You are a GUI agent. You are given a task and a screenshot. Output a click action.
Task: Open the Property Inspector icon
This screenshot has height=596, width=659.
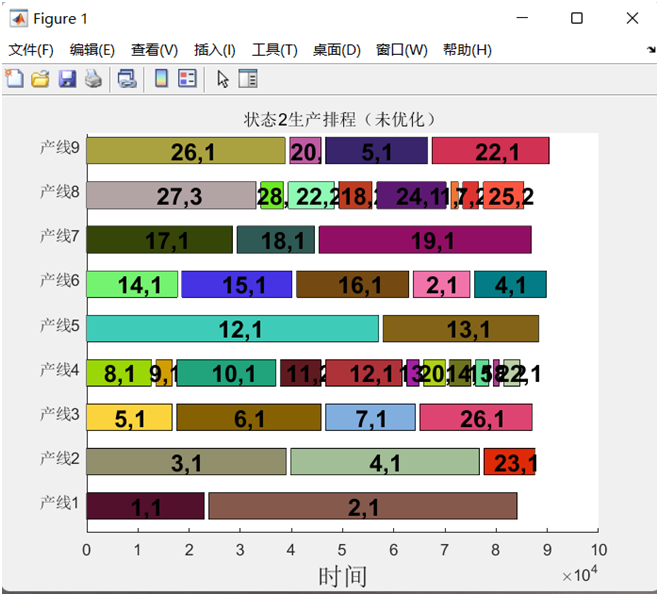click(x=248, y=79)
